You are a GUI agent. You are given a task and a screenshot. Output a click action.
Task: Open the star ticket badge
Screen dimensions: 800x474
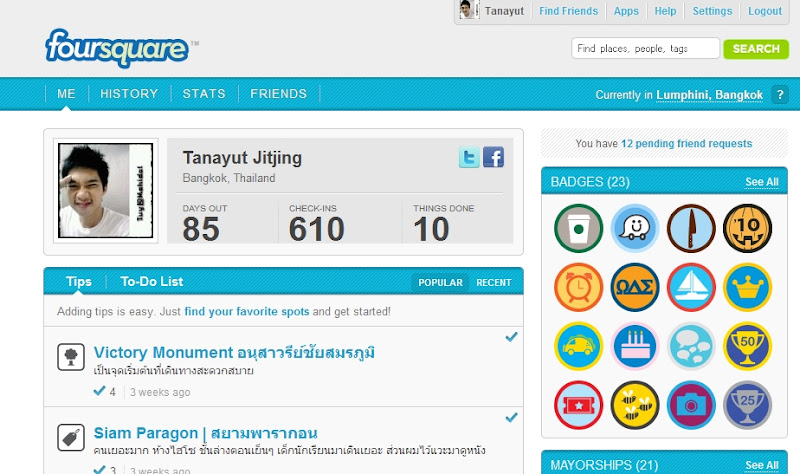pos(579,405)
